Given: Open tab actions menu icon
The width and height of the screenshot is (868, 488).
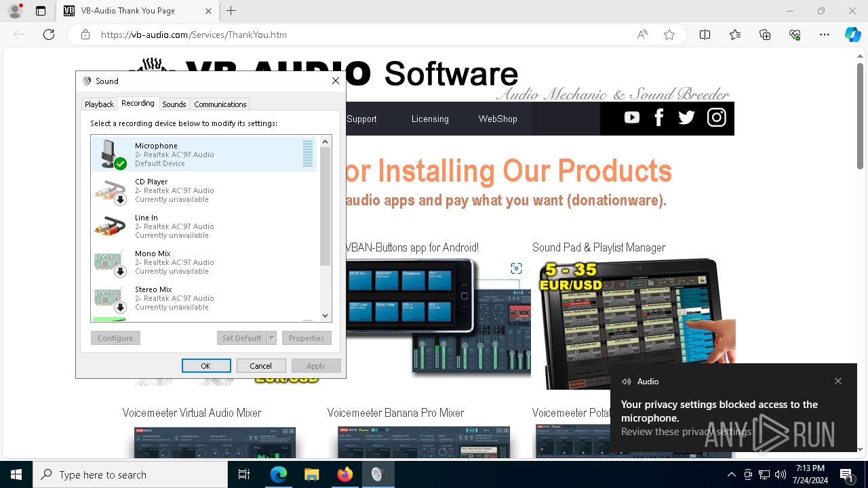Looking at the screenshot, I should click(41, 11).
